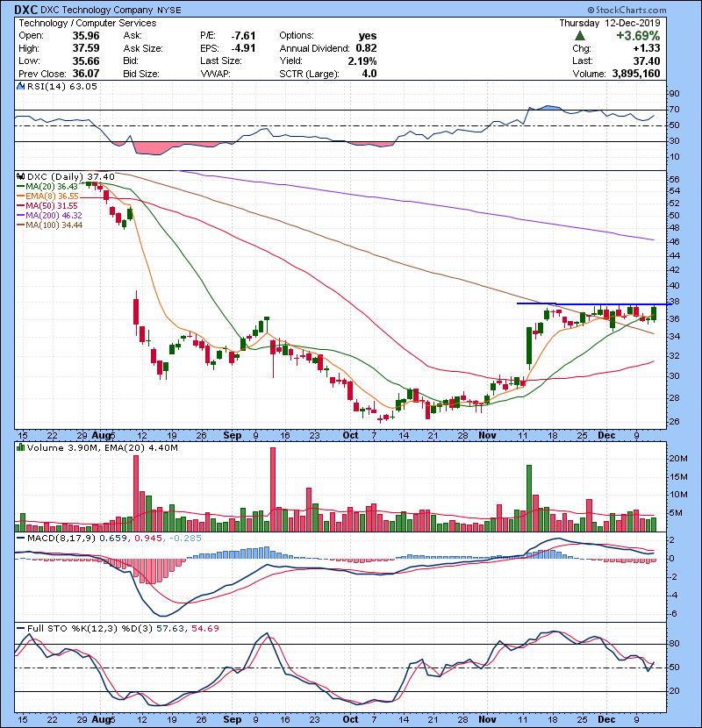The height and width of the screenshot is (728, 702).
Task: Click the DXC (Daily) 37.40 chart label
Action: [70, 176]
